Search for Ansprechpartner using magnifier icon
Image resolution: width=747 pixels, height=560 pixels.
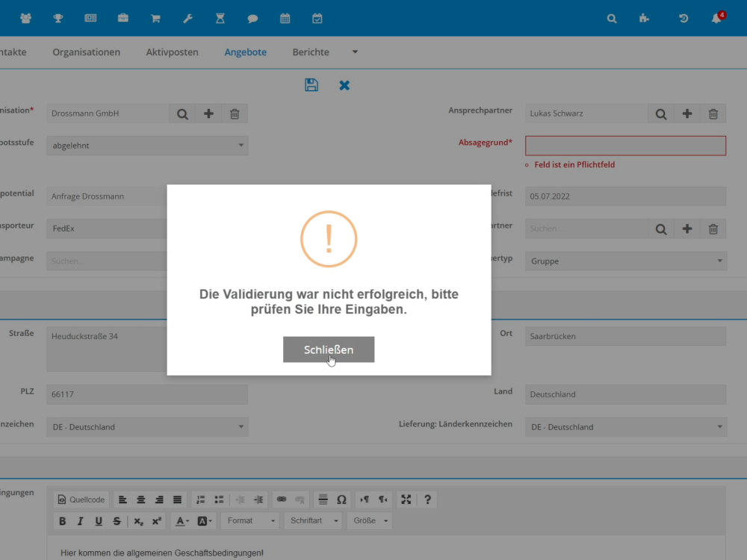[x=660, y=114]
